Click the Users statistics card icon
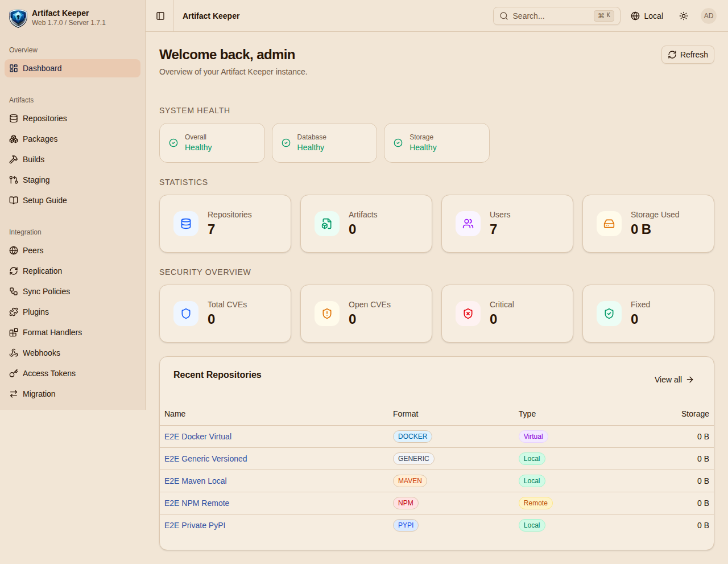Image resolution: width=728 pixels, height=564 pixels. [x=468, y=224]
